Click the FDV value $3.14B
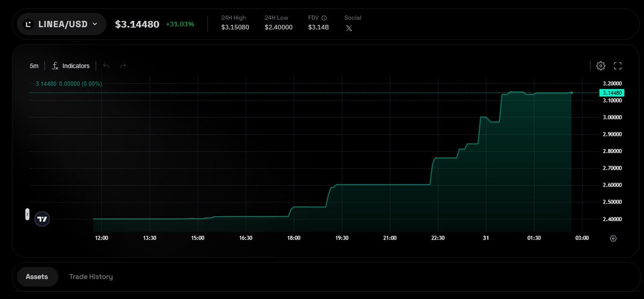Screen dimensions: 644x299 (x=318, y=27)
